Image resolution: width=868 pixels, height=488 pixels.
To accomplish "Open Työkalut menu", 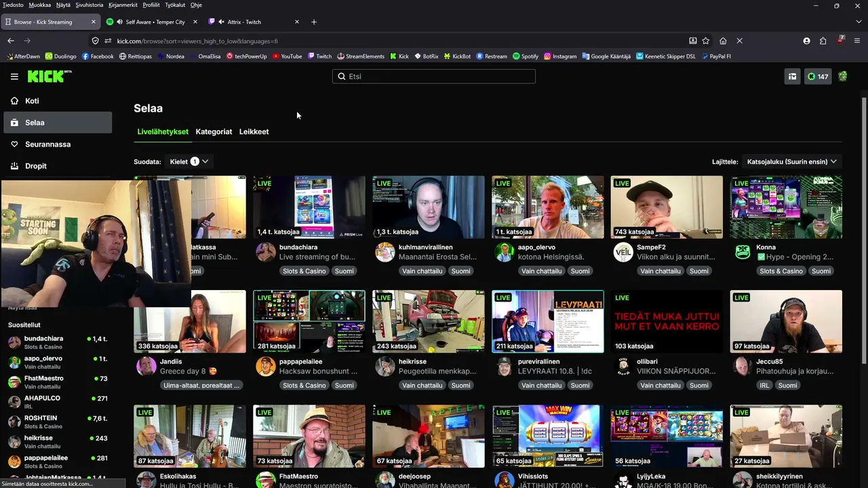I will tap(174, 5).
